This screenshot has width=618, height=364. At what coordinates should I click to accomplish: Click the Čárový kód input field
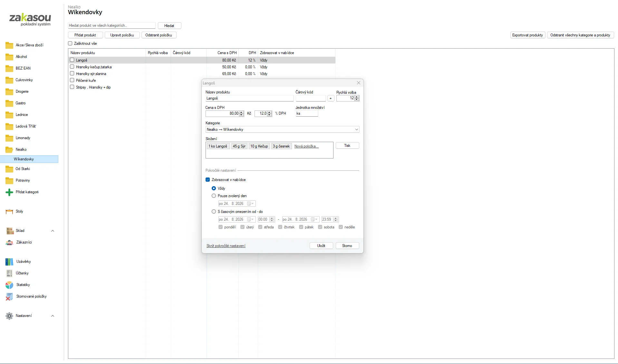311,98
